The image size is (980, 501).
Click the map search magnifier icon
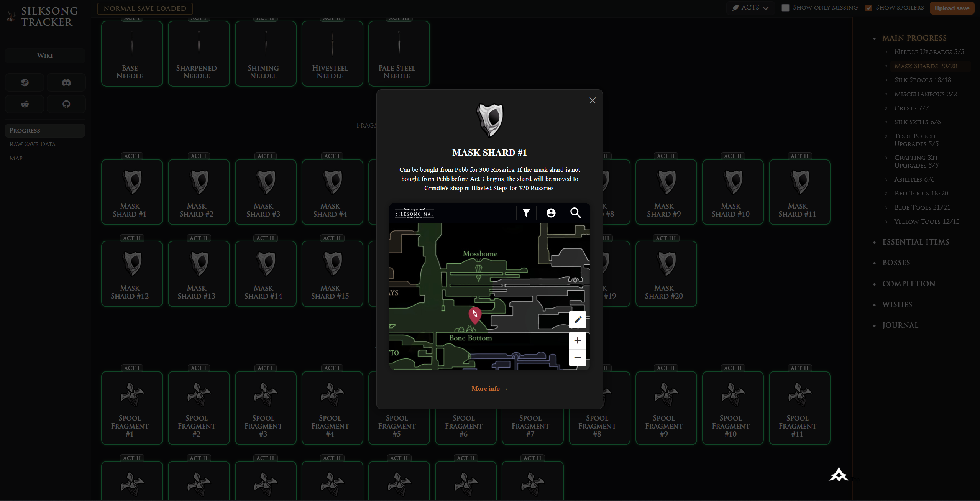(575, 213)
